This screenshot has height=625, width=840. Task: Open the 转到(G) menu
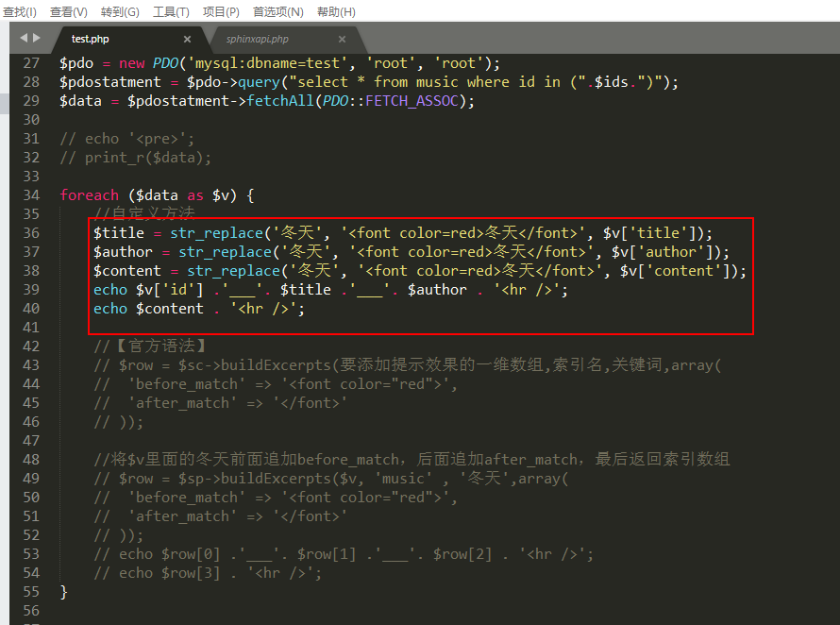tap(120, 11)
